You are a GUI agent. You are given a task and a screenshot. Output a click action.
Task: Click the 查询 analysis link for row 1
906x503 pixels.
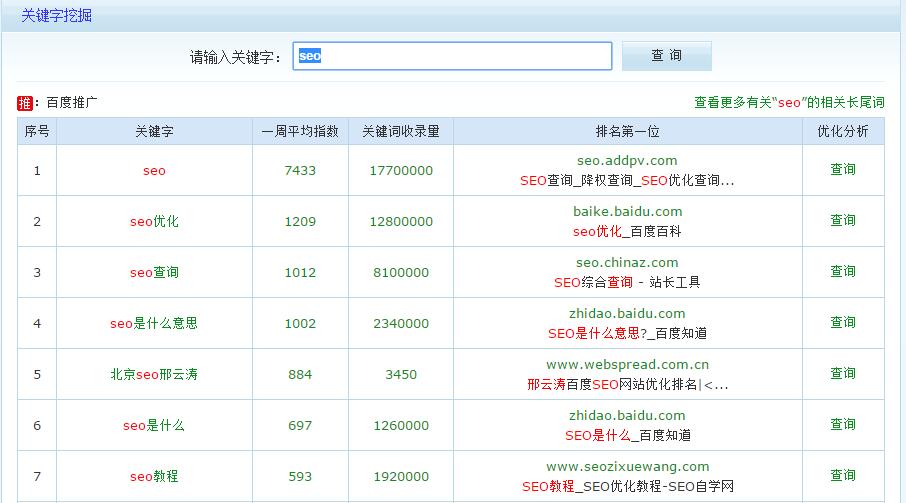[x=842, y=170]
